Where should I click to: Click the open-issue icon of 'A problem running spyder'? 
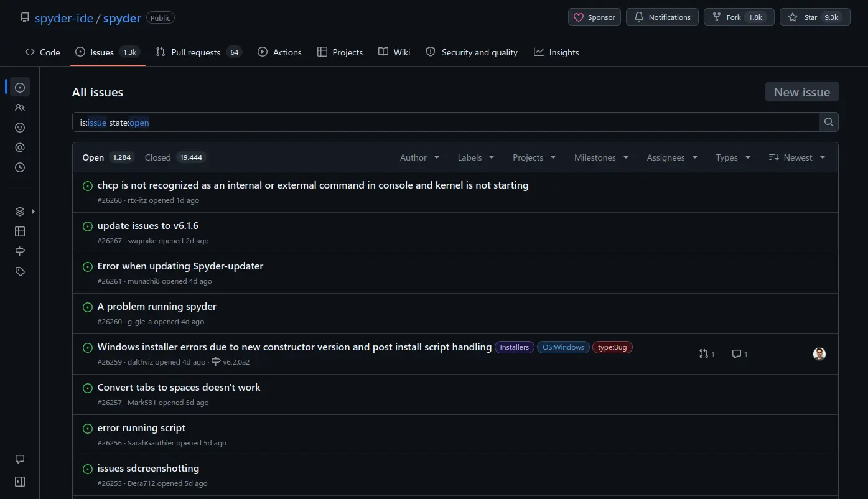[x=88, y=307]
